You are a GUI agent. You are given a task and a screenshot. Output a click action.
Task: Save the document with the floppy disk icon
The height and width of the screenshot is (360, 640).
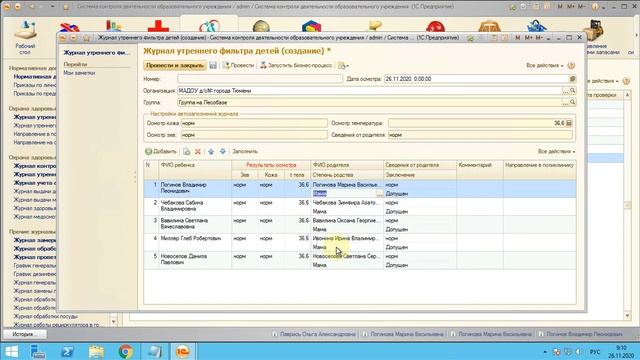point(213,65)
